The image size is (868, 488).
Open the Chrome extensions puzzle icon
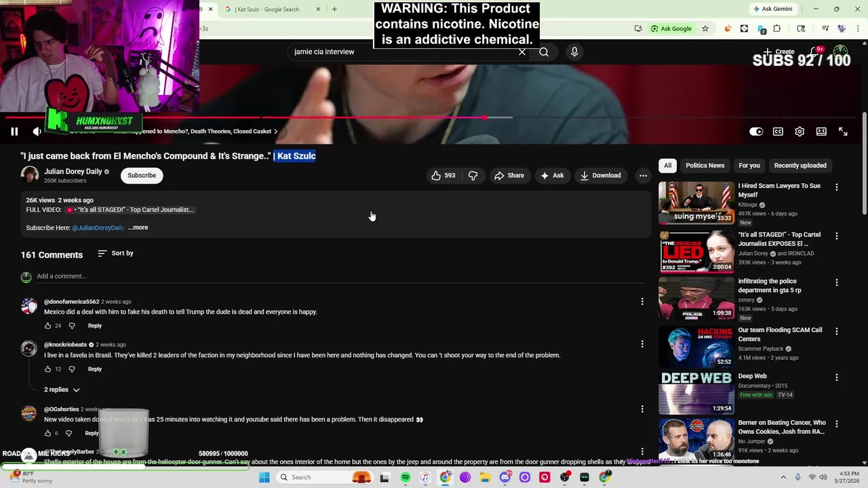[777, 28]
